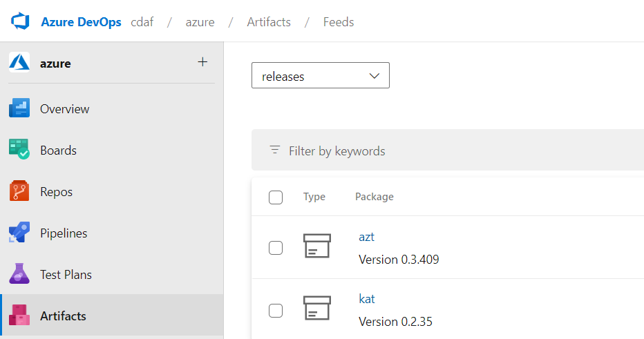The image size is (644, 339).
Task: Check the kat package checkbox
Action: [276, 310]
